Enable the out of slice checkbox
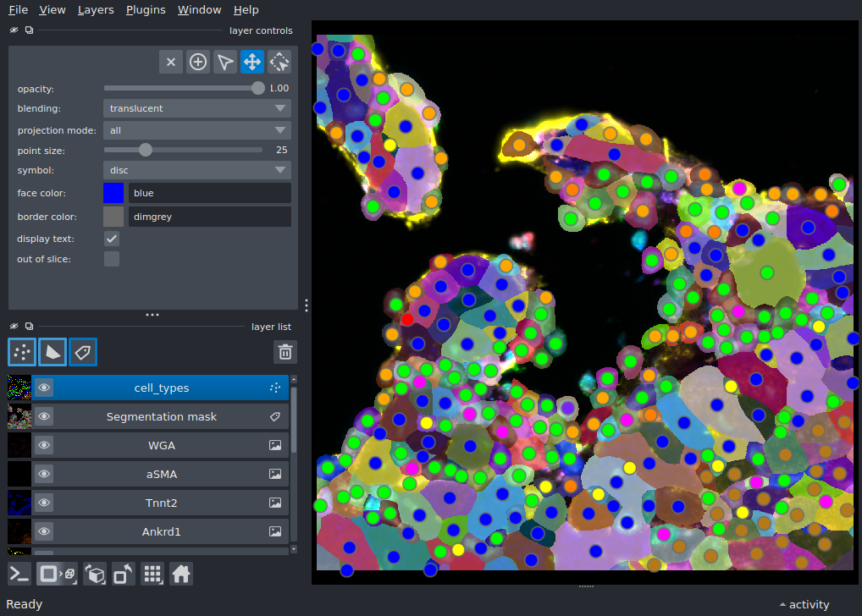The width and height of the screenshot is (862, 616). (x=112, y=259)
